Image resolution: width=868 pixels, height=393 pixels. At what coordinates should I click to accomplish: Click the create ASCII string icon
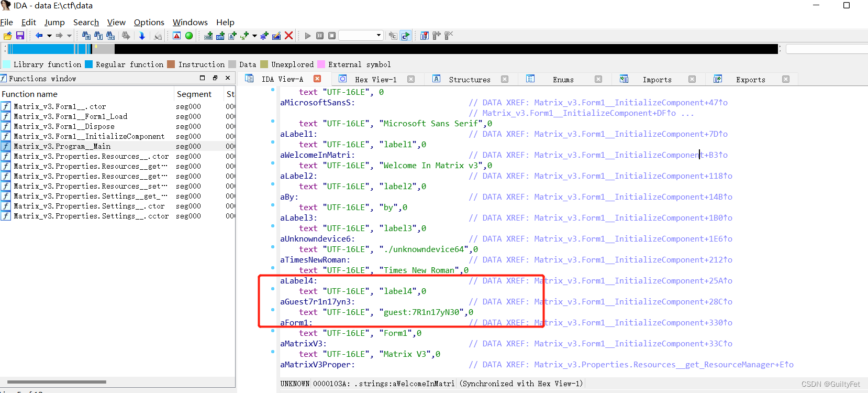click(232, 36)
